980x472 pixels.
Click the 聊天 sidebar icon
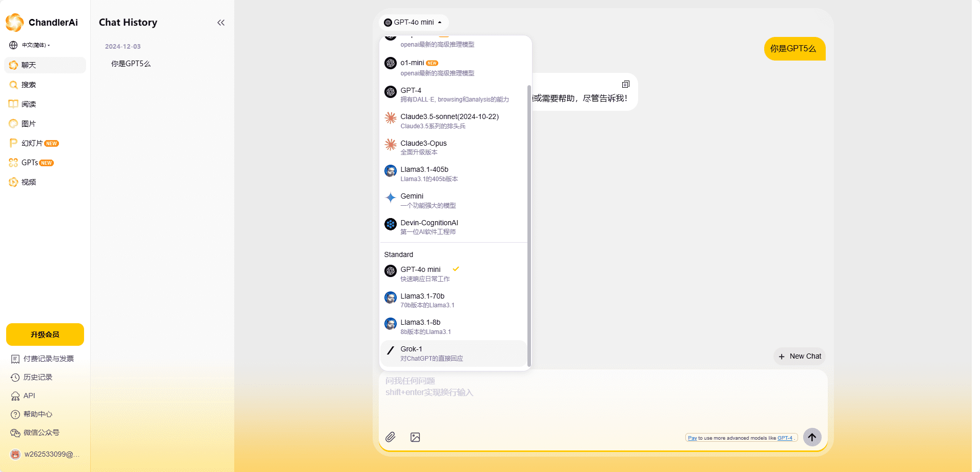click(x=13, y=65)
